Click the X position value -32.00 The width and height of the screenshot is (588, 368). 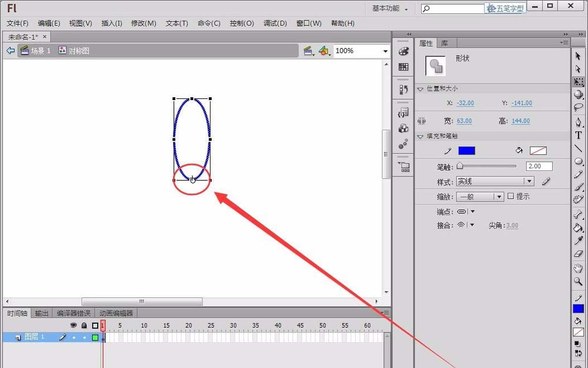(465, 103)
